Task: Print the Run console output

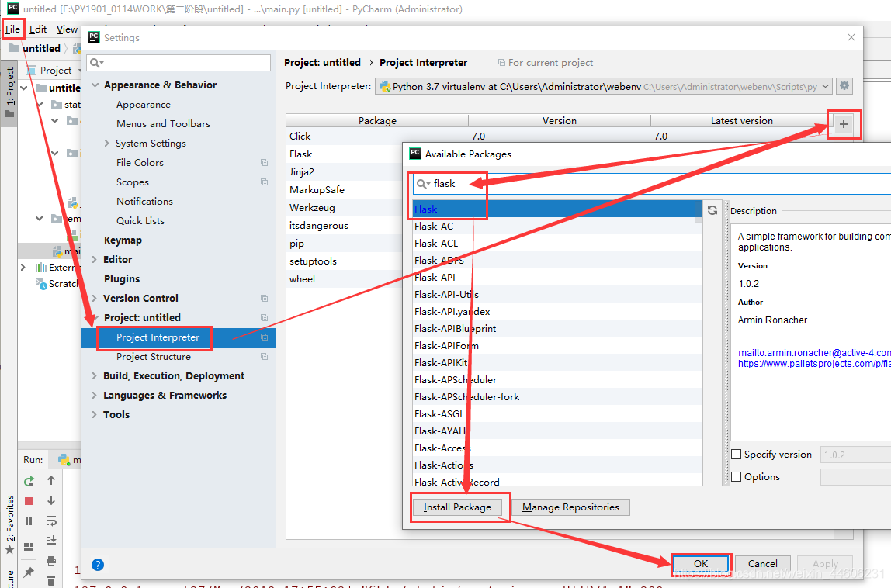Action: point(51,561)
